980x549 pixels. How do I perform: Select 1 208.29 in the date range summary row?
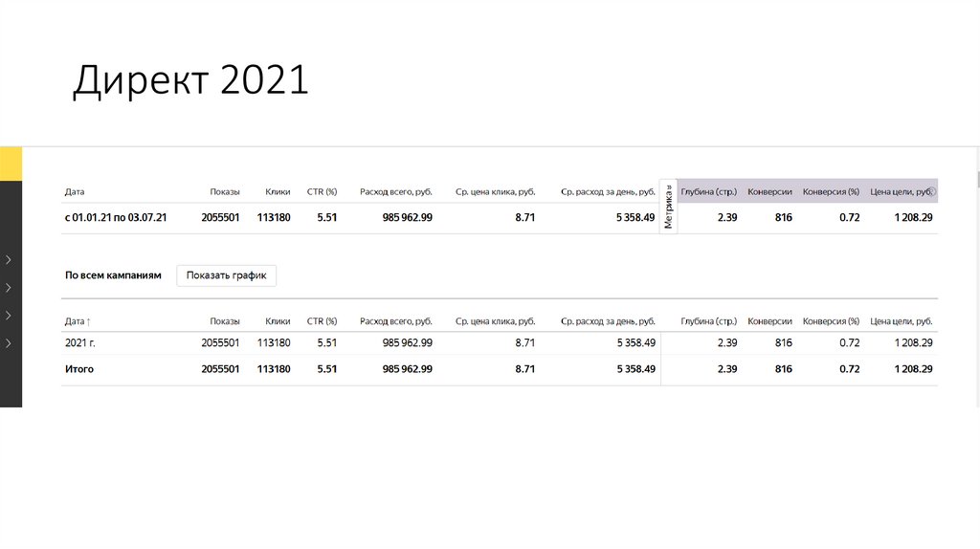[x=913, y=217]
